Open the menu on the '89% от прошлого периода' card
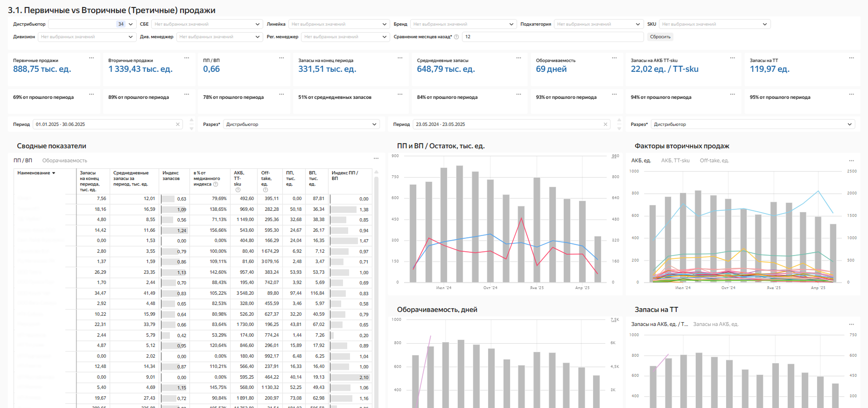Screen dimensions: 868x408 pos(187,94)
